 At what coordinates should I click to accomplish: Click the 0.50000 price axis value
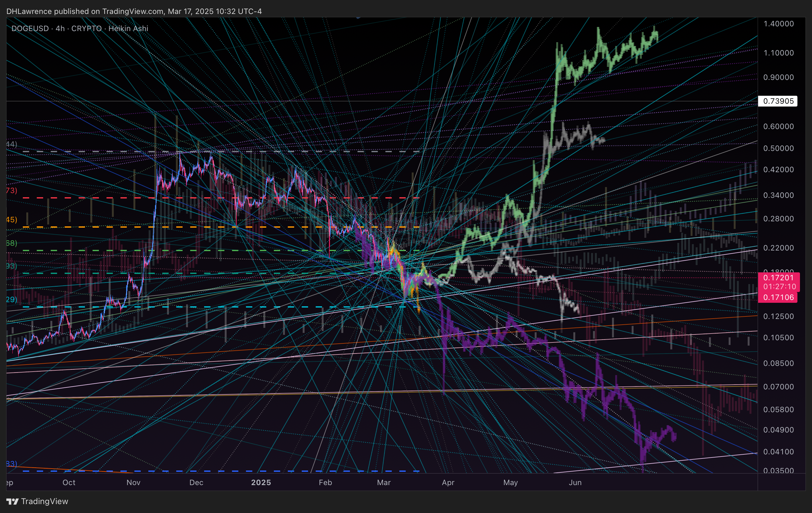coord(778,148)
